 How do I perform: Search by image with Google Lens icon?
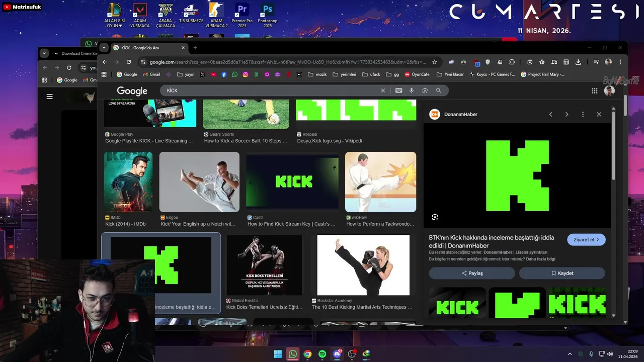425,90
